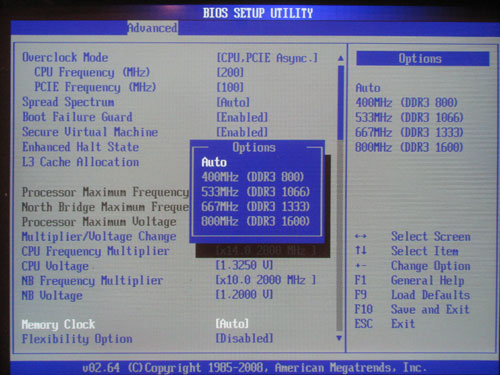Image resolution: width=500 pixels, height=375 pixels.
Task: Select PCIE Frequency (MHz) setting
Action: pyautogui.click(x=95, y=87)
